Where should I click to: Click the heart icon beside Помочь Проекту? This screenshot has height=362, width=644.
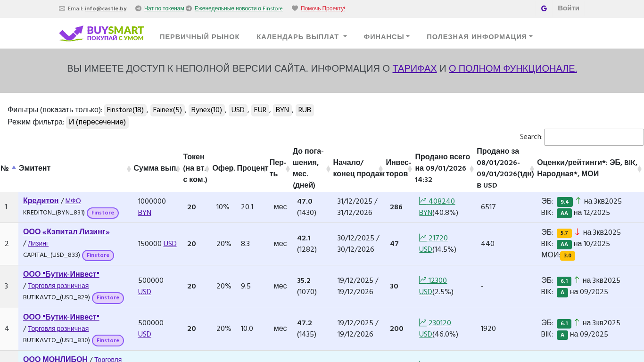(x=295, y=8)
